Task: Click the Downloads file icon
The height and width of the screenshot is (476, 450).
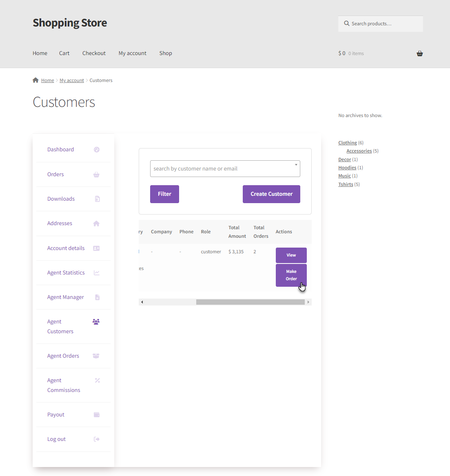Action: (x=97, y=199)
